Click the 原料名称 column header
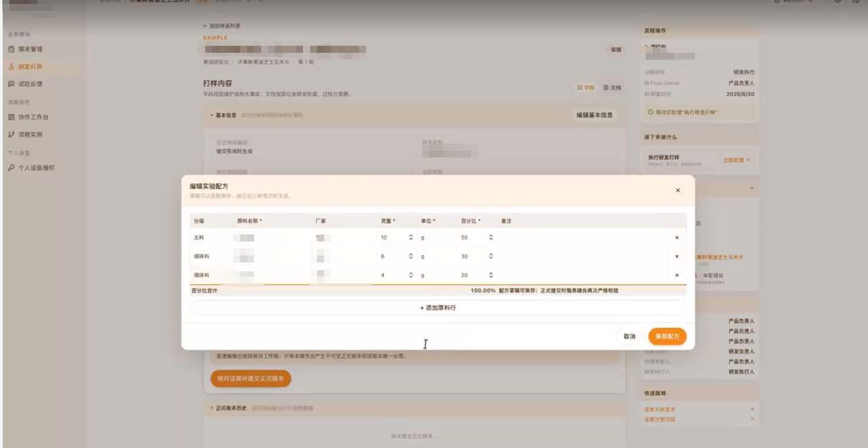 pos(249,221)
